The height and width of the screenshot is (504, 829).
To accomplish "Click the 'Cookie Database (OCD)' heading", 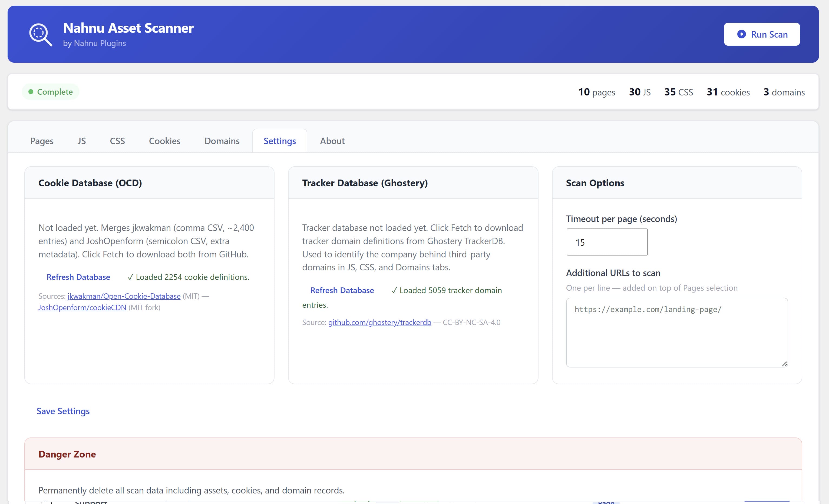I will point(90,183).
